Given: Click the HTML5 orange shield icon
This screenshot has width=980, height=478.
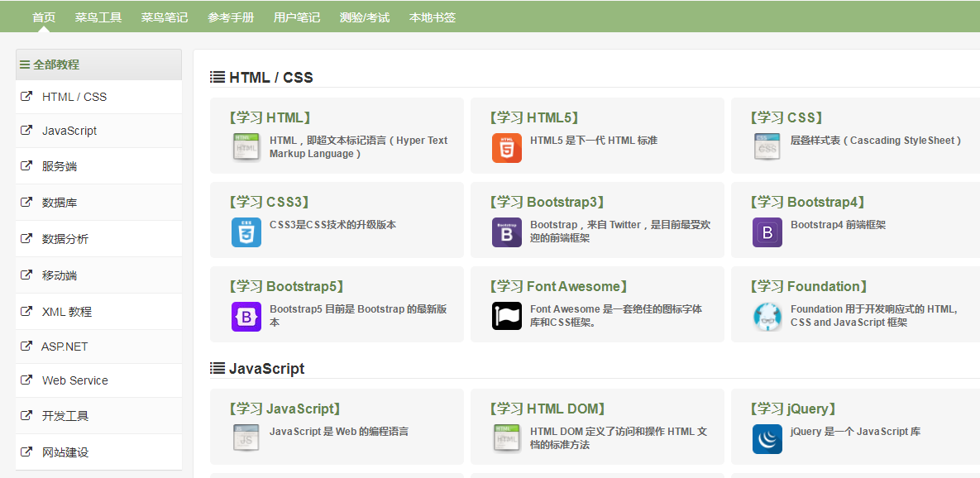Looking at the screenshot, I should (506, 147).
